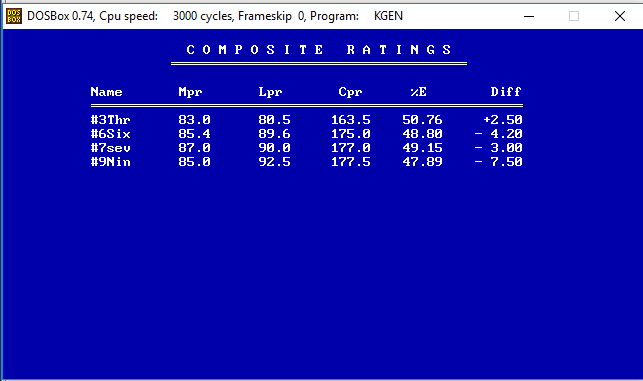
Task: Click Cpr value 163.5
Action: coord(351,120)
